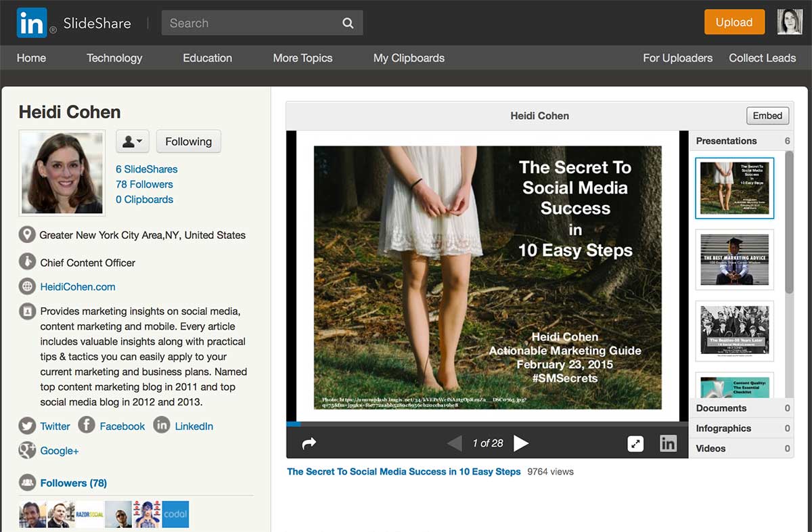Expand the Documents section
Viewport: 812px width, 532px height.
click(x=720, y=408)
